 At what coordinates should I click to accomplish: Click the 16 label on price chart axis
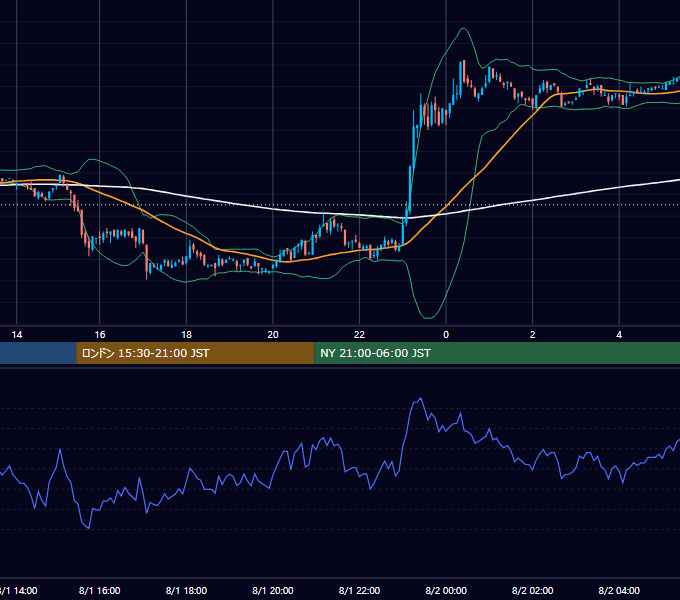[100, 335]
